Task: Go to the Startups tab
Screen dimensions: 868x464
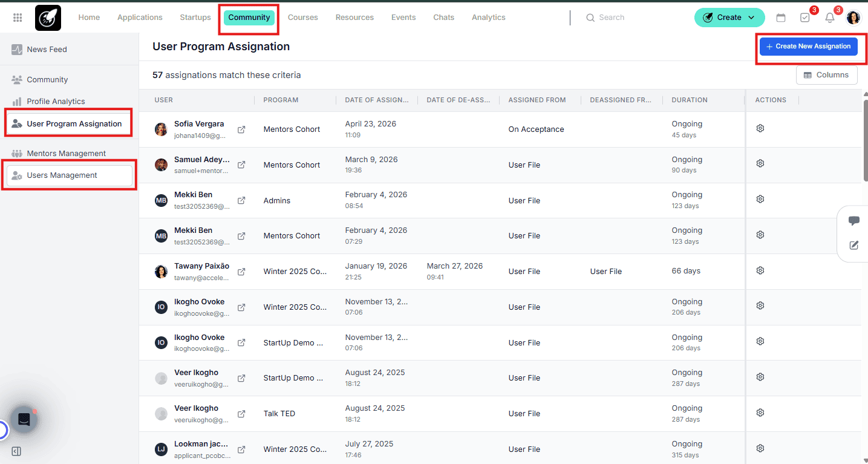Action: tap(195, 18)
